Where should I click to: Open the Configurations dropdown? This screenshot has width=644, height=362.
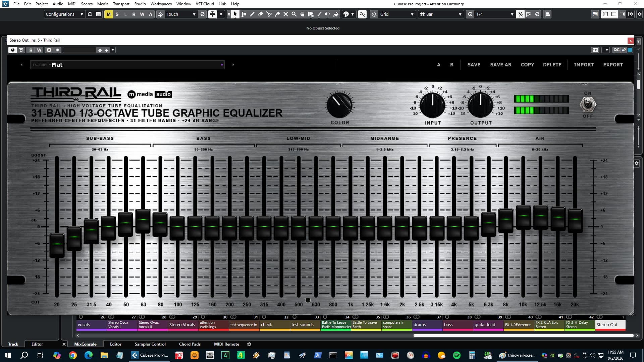64,14
